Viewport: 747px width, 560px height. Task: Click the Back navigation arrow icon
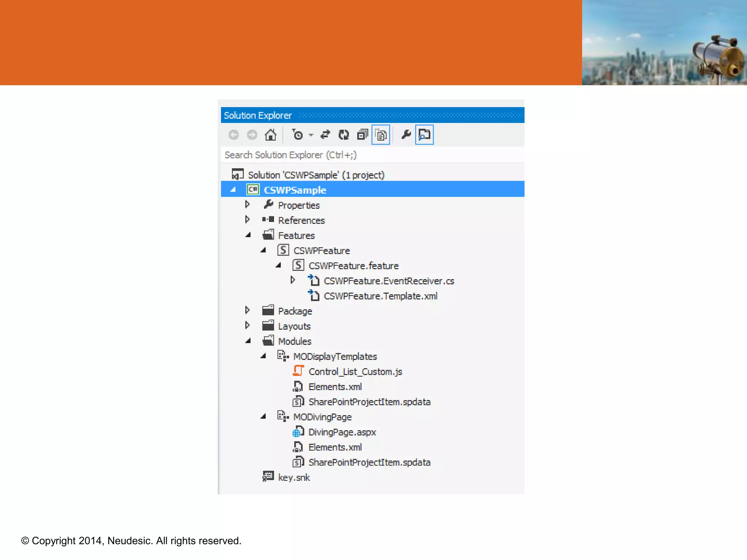pyautogui.click(x=234, y=135)
